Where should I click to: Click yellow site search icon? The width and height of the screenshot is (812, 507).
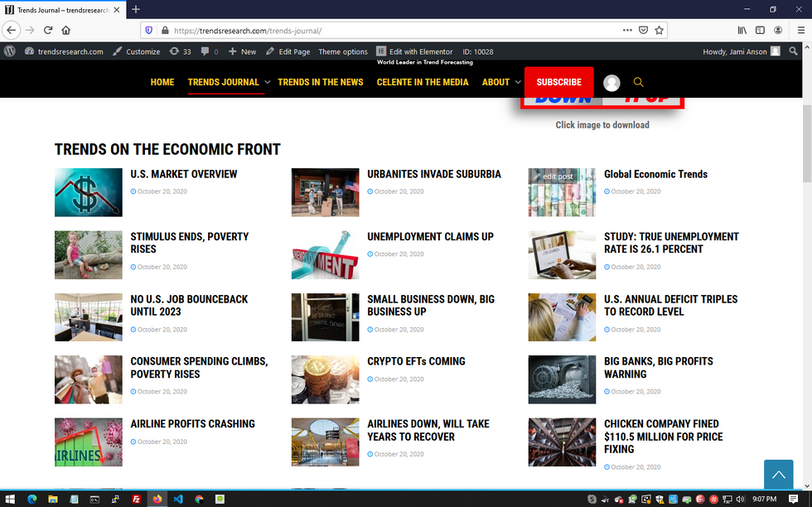(x=639, y=82)
